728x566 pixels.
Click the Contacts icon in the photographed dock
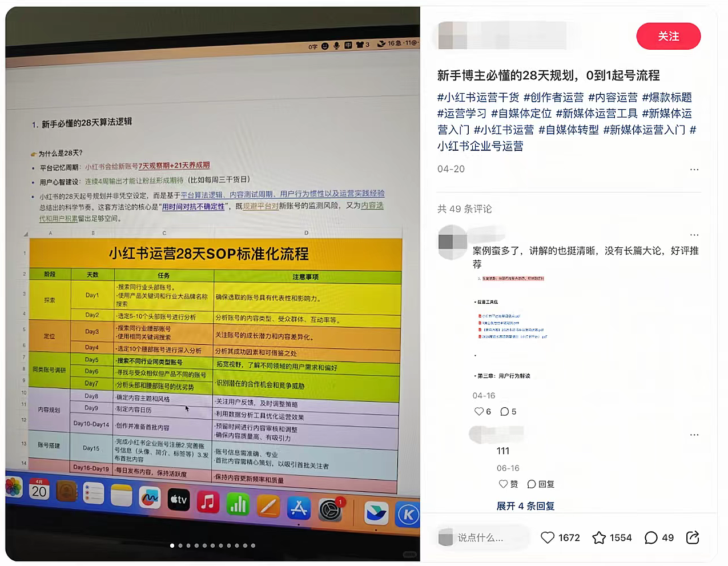[66, 492]
